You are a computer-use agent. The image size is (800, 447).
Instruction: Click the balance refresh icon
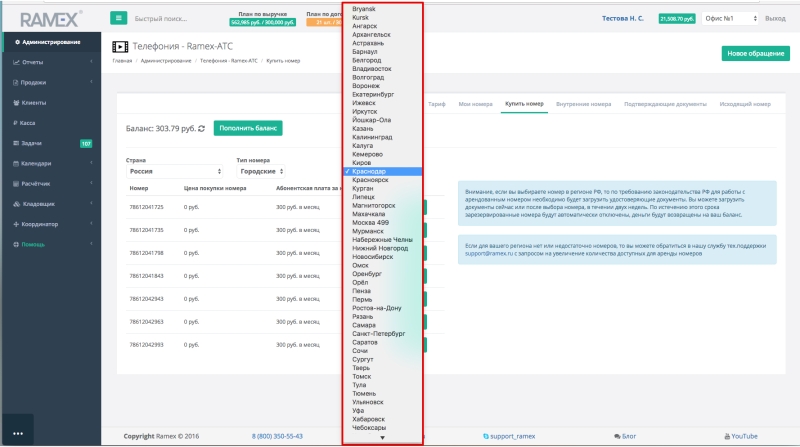[x=202, y=129]
